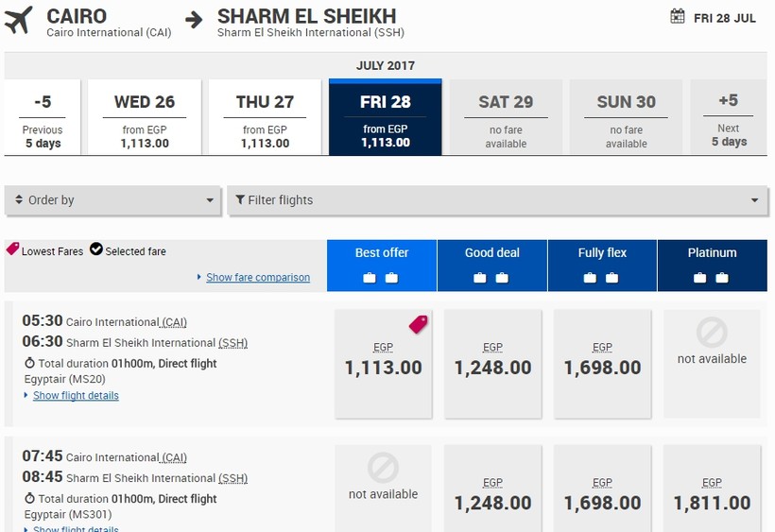The height and width of the screenshot is (532, 775).
Task: Open the Show fare comparison link
Action: [257, 278]
